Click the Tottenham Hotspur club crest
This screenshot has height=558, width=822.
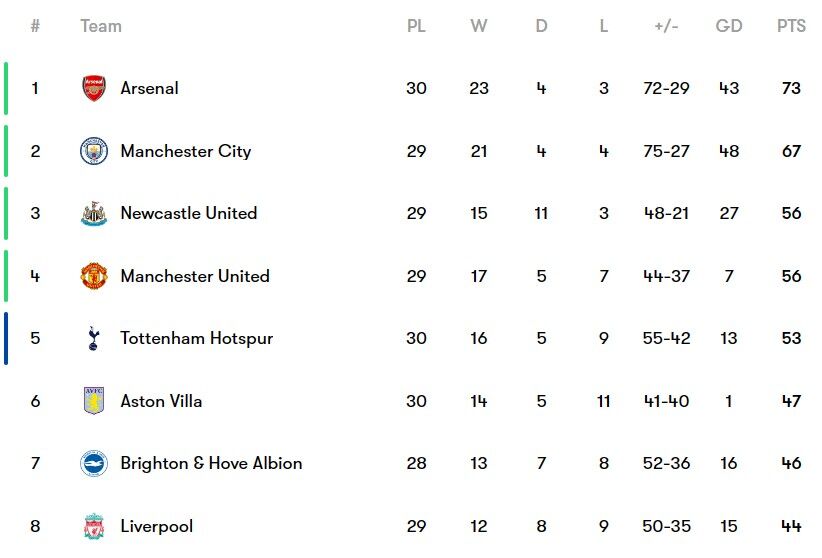pos(94,339)
